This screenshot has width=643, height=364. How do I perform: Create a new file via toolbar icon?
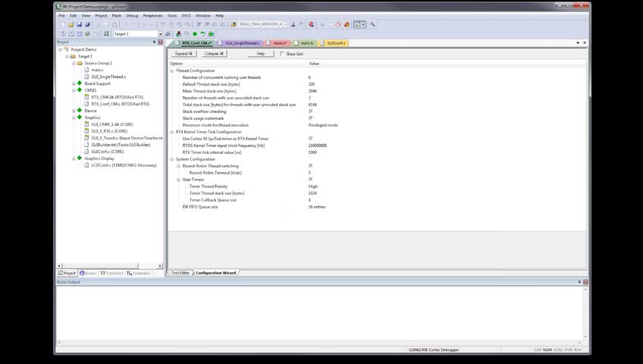63,24
